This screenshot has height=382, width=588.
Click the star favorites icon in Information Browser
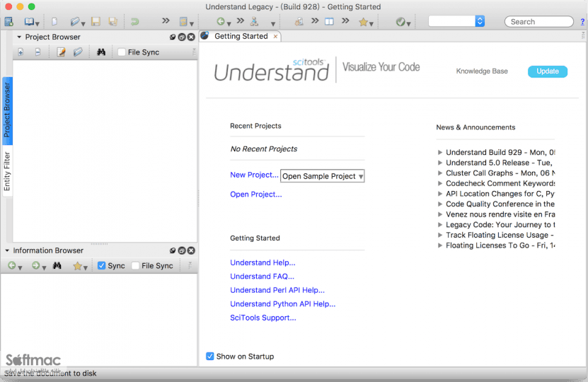pos(78,266)
